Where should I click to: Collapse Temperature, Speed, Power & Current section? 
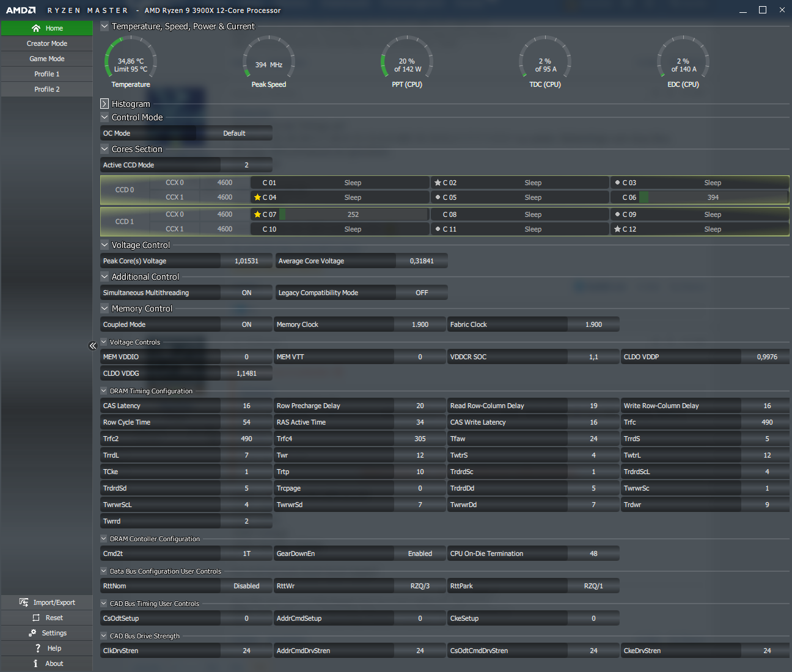pyautogui.click(x=105, y=26)
